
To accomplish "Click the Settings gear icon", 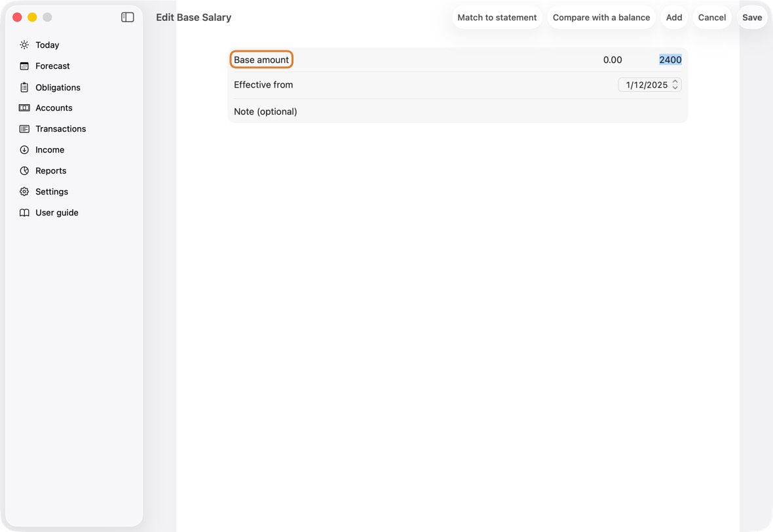I will click(24, 192).
